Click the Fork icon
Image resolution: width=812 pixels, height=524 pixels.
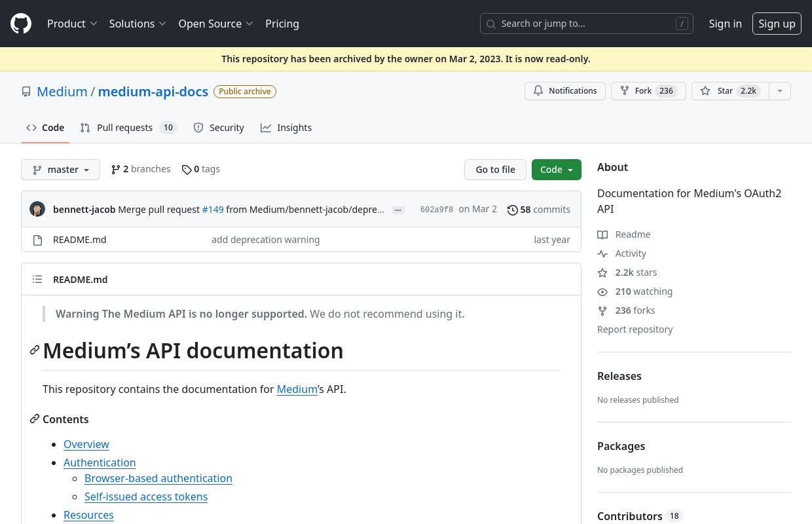[x=625, y=91]
